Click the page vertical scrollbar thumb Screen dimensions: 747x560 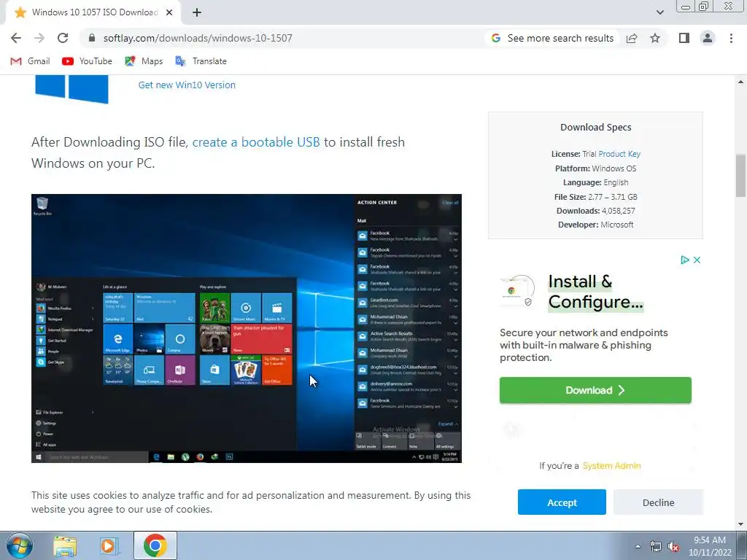pyautogui.click(x=740, y=175)
